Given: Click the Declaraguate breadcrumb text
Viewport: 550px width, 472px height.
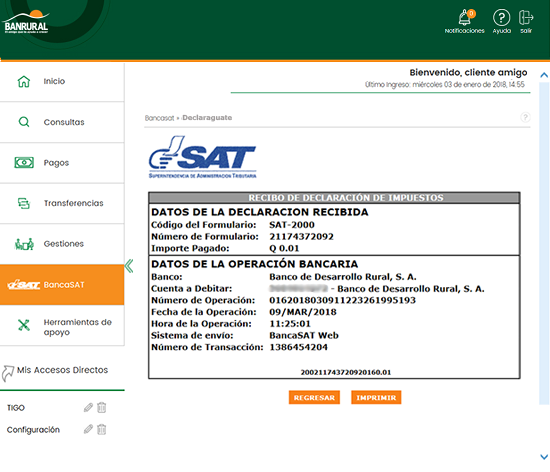Looking at the screenshot, I should point(207,117).
